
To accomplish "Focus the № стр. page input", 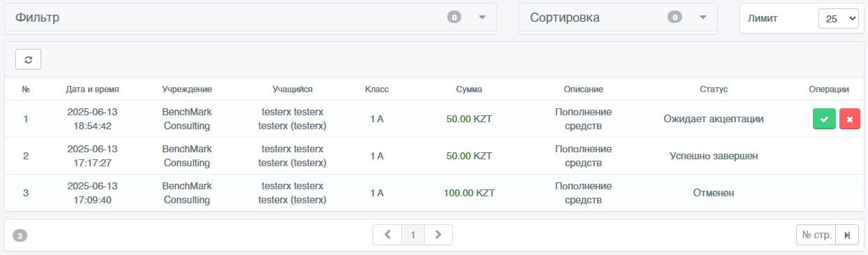I will click(816, 235).
